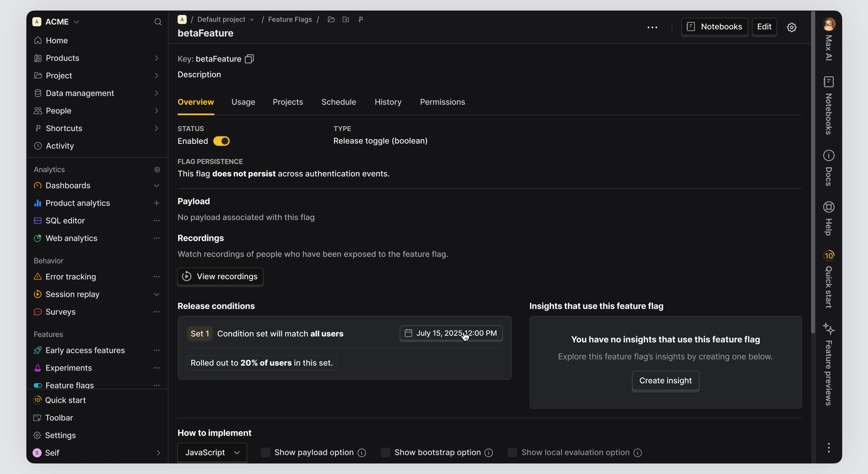Click the Analytics section gear icon

pos(157,170)
